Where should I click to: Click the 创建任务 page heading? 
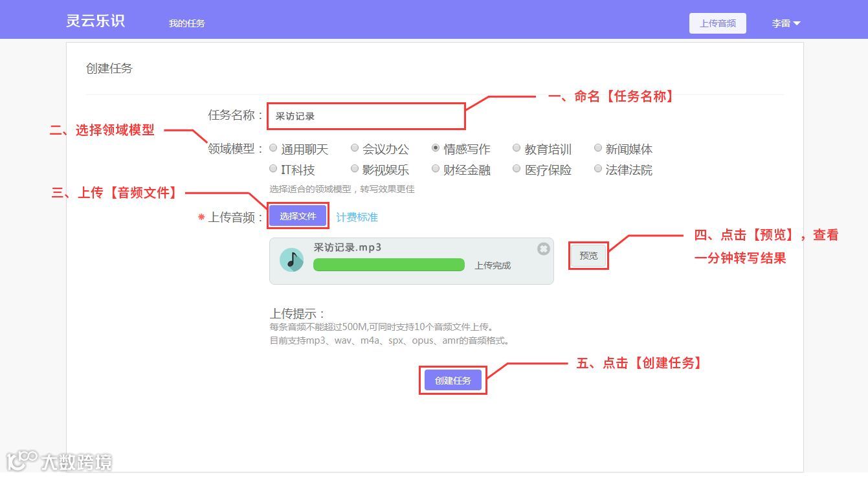click(109, 69)
